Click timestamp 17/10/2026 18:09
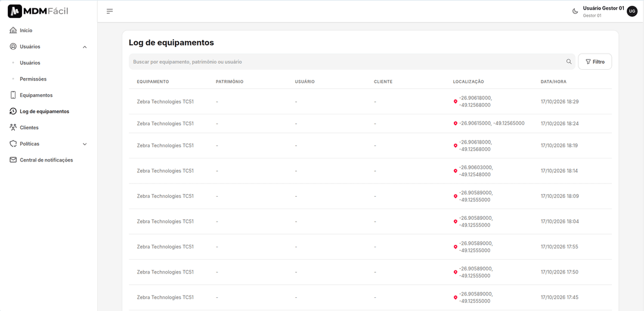644x311 pixels. (559, 196)
